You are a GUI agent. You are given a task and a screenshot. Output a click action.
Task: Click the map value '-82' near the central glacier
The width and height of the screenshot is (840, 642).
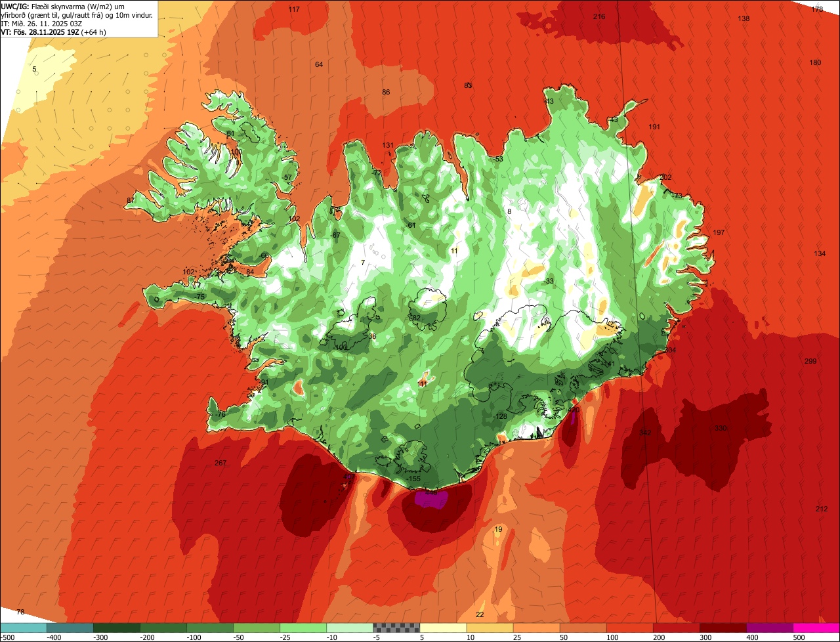[414, 318]
